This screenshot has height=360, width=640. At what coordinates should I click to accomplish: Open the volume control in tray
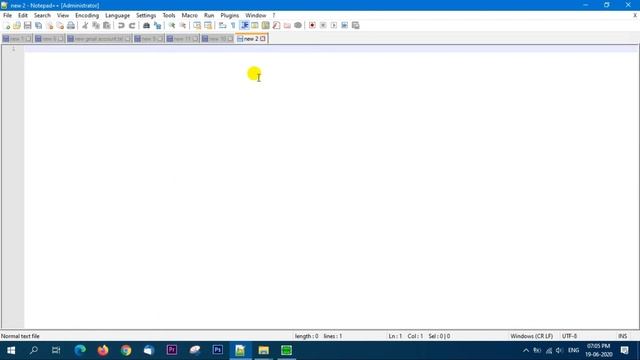pyautogui.click(x=560, y=350)
